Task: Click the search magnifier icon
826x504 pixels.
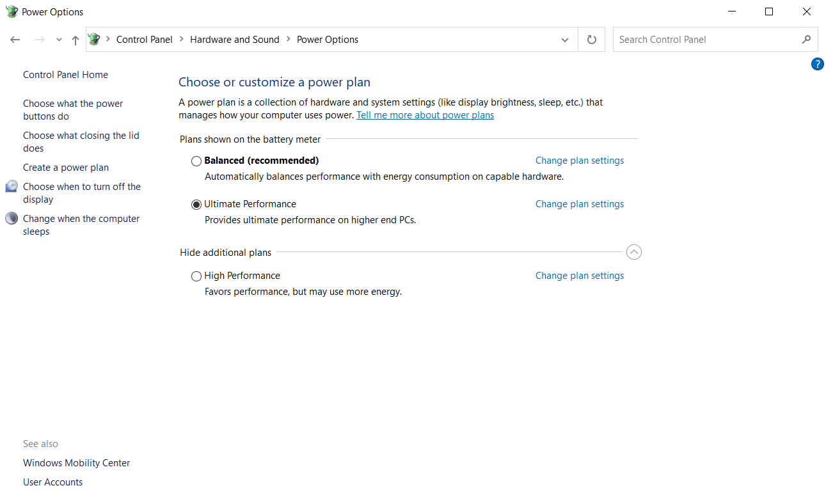Action: 806,40
